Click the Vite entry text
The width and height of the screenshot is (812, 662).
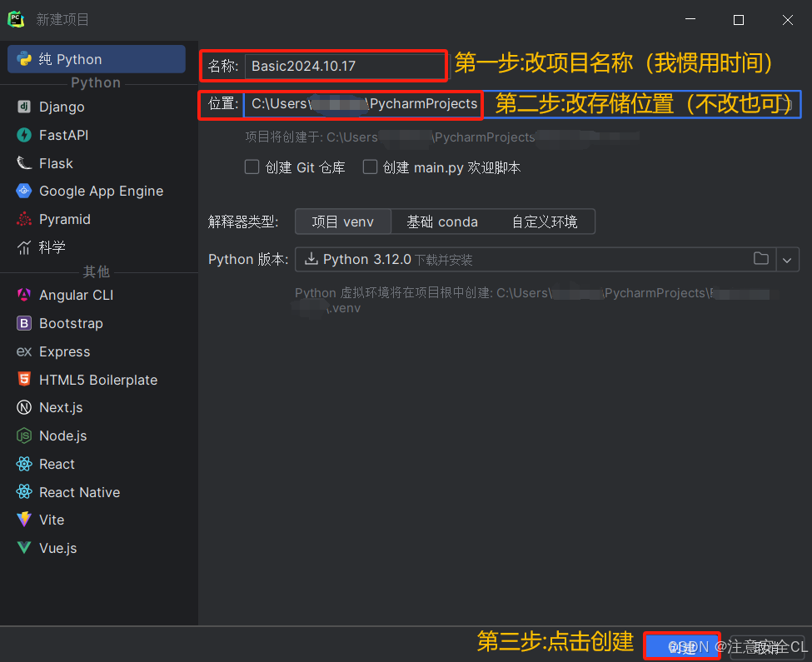(x=52, y=520)
